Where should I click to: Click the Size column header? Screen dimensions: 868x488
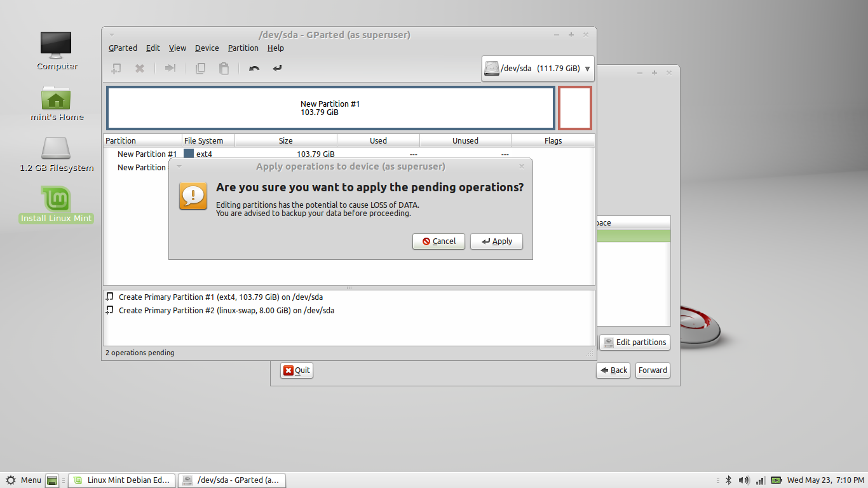pyautogui.click(x=286, y=140)
